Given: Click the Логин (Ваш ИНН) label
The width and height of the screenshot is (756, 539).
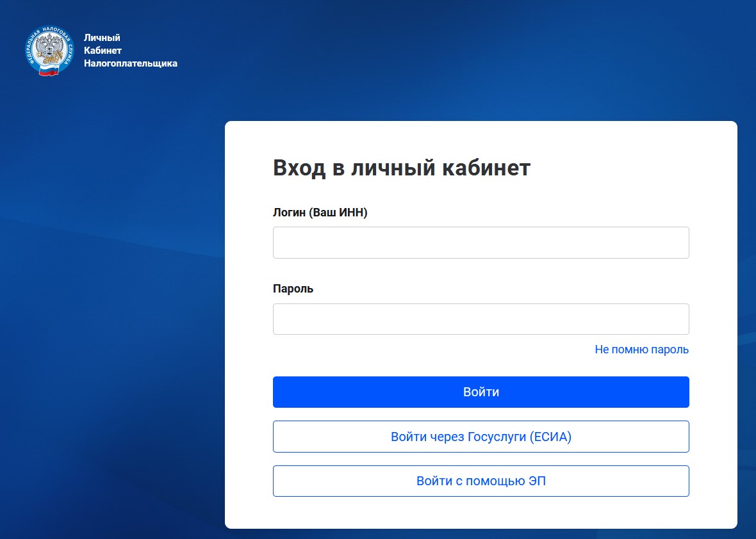Looking at the screenshot, I should pos(320,213).
